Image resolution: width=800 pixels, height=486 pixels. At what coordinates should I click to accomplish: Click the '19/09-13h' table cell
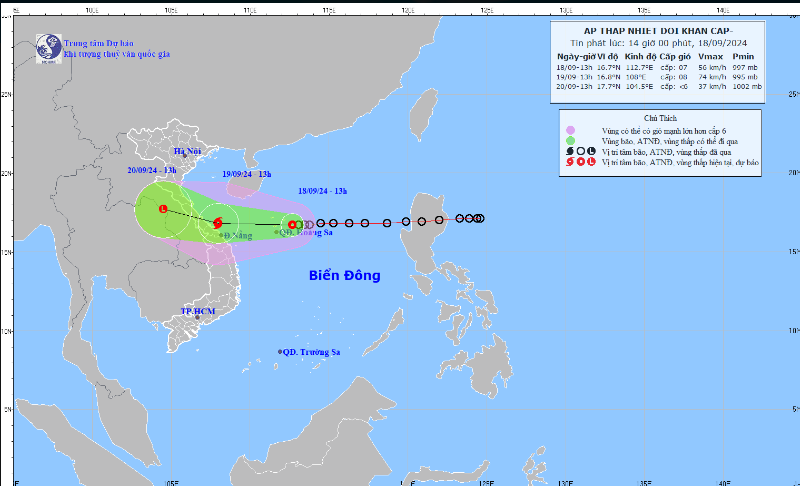pos(574,77)
